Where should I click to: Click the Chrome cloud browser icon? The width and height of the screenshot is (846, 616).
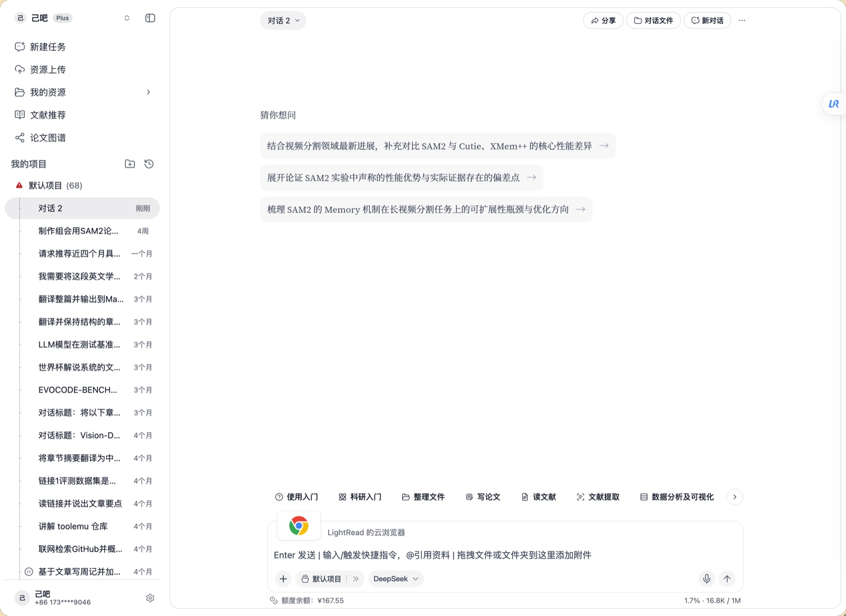click(x=299, y=526)
